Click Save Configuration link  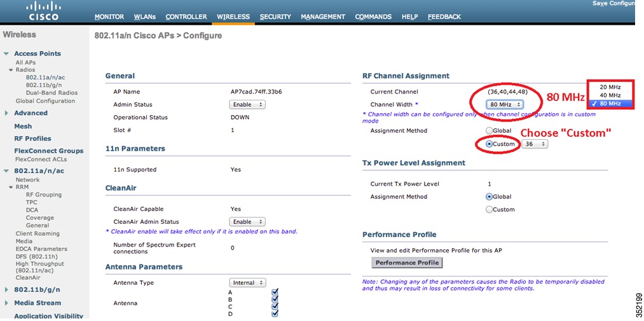(613, 3)
